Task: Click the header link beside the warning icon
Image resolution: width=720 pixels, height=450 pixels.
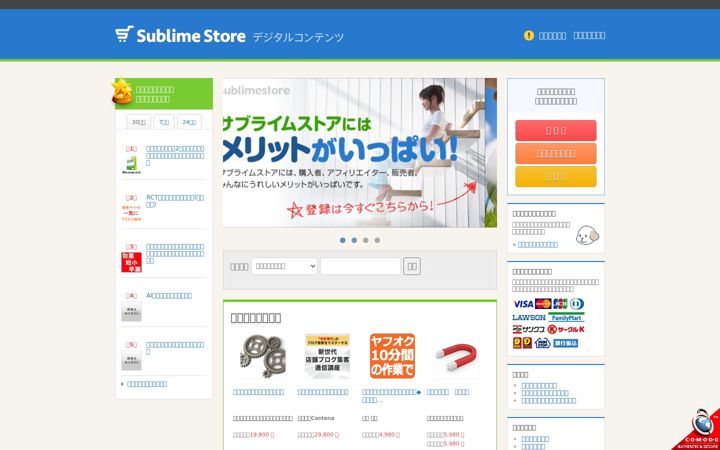Action: 552,36
